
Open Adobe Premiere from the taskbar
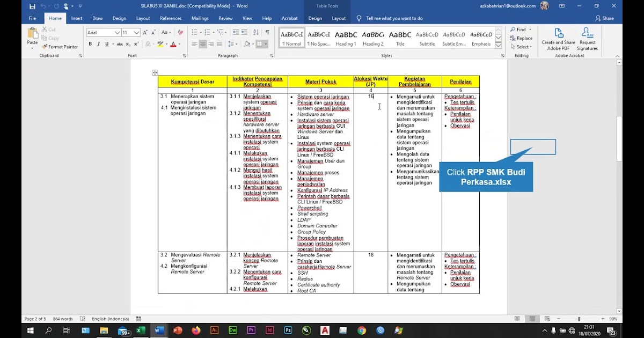(251, 330)
